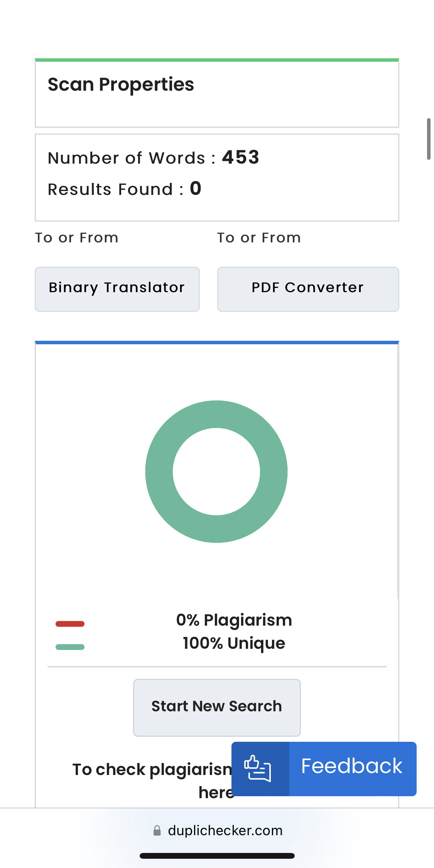
Task: Open the PDF Converter tool
Action: click(308, 289)
